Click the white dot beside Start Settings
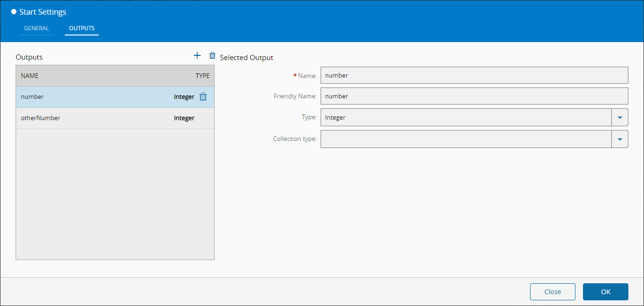This screenshot has height=306, width=644. [x=14, y=12]
